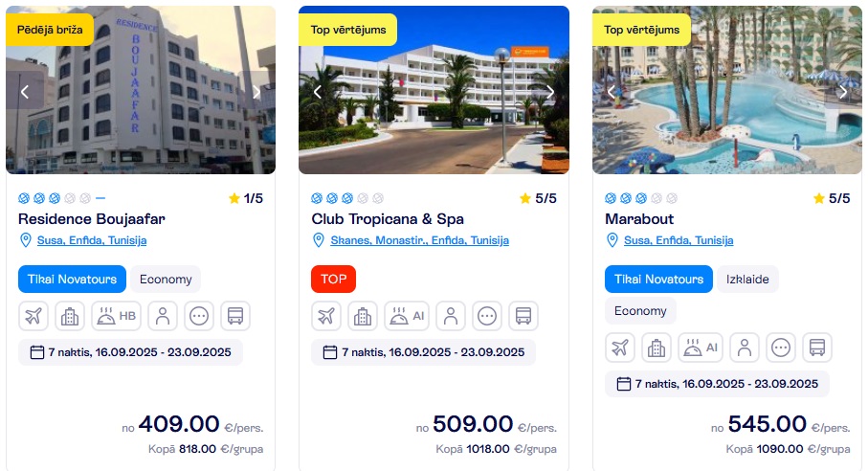Image resolution: width=868 pixels, height=471 pixels.
Task: Click the more options icon on Marabout card
Action: click(782, 348)
